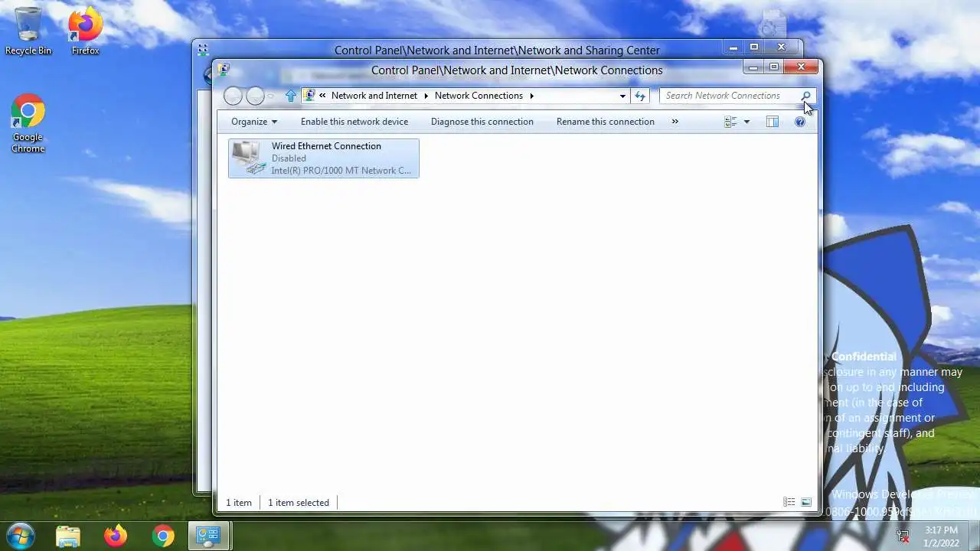Navigate to Network and Internet breadcrumb
This screenshot has height=551, width=980.
(374, 96)
